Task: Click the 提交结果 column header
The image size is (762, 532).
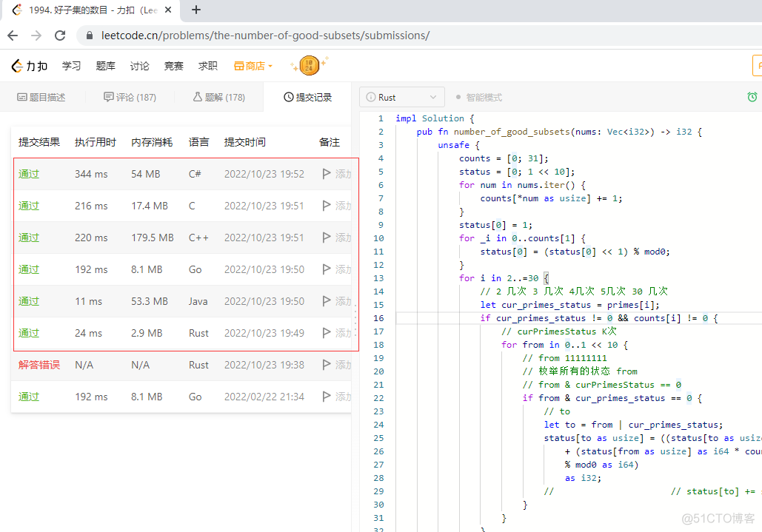Action: tap(39, 142)
